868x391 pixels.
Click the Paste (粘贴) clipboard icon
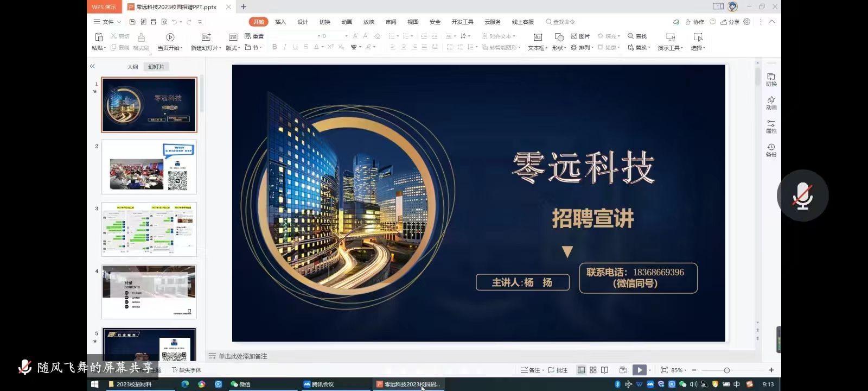(99, 37)
